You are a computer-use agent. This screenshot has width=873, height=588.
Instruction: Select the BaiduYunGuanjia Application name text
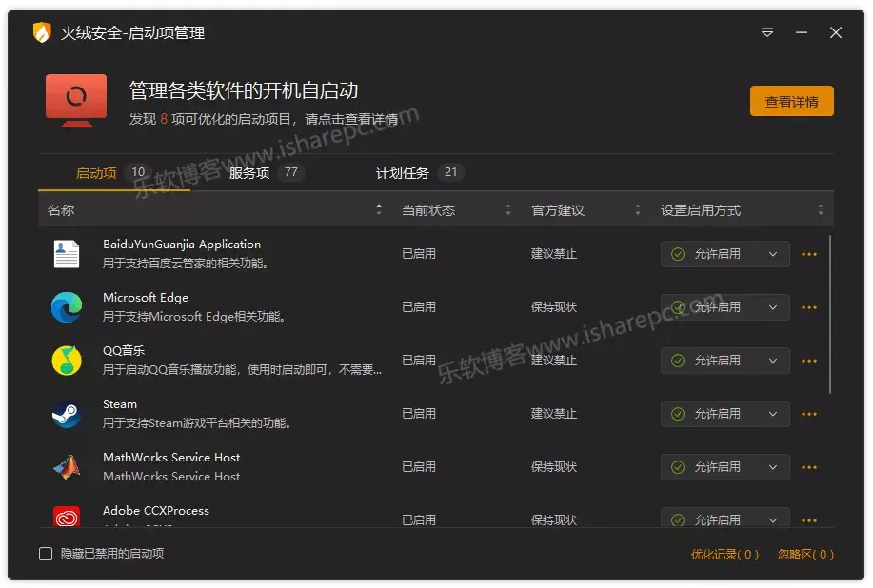pyautogui.click(x=182, y=245)
